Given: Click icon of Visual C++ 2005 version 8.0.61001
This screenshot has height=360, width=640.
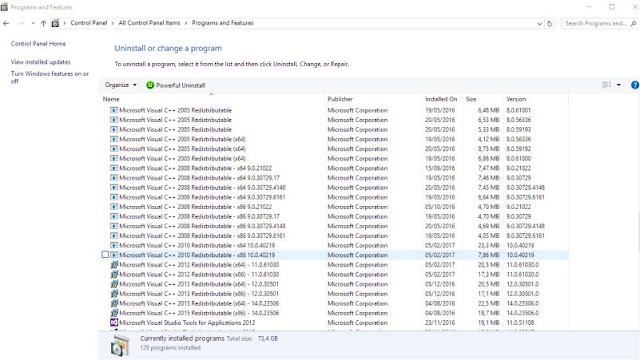Looking at the screenshot, I should click(114, 110).
